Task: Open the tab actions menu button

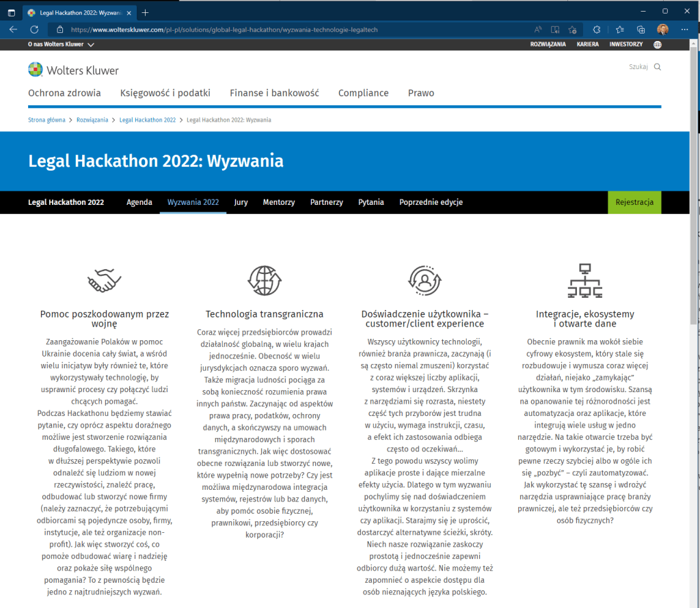Action: click(11, 12)
